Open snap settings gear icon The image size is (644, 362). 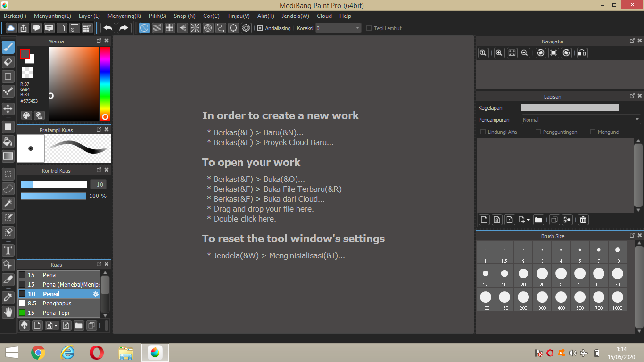(x=246, y=28)
